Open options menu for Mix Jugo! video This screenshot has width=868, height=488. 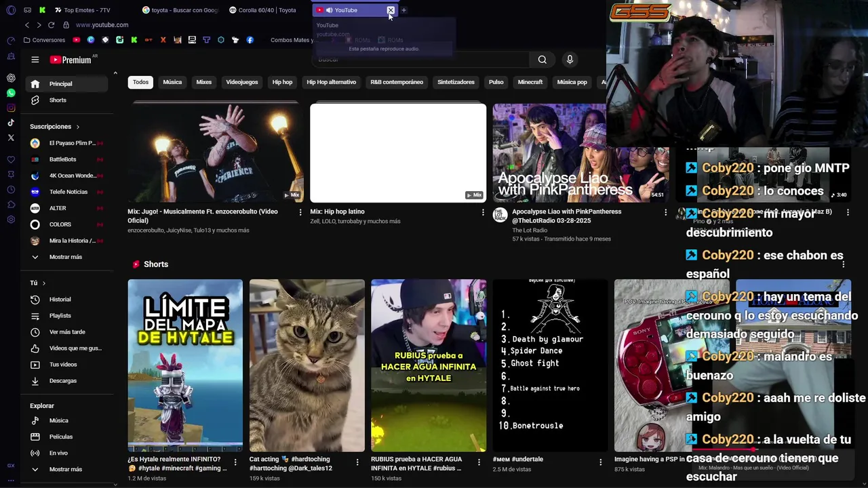coord(300,212)
